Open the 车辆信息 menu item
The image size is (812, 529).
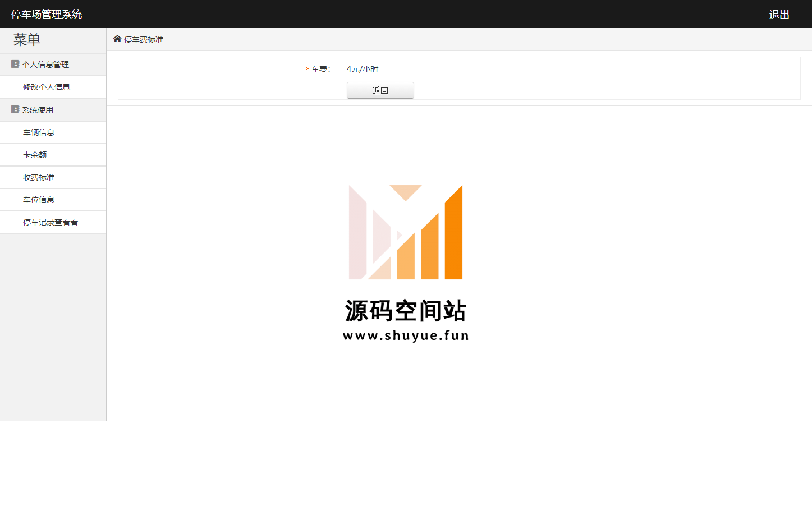click(53, 132)
